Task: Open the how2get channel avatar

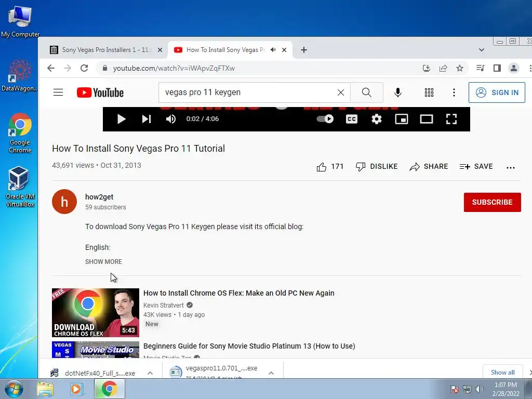Action: (64, 202)
